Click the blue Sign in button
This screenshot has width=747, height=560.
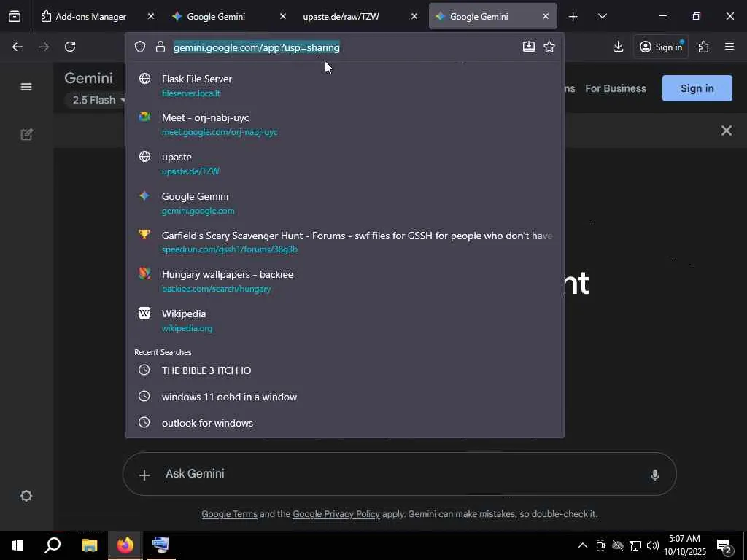tap(697, 88)
